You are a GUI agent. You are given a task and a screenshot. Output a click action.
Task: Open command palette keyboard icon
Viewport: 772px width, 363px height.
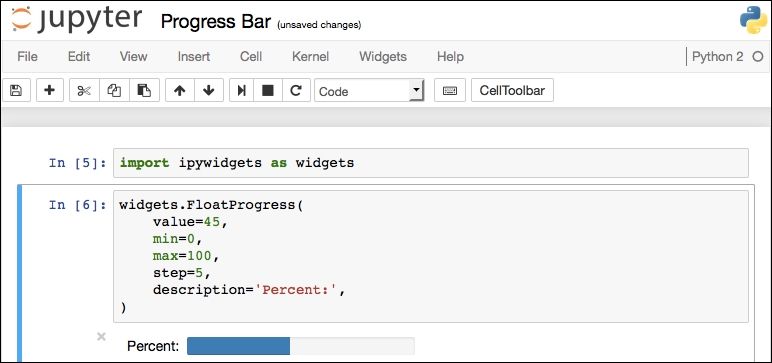[450, 91]
